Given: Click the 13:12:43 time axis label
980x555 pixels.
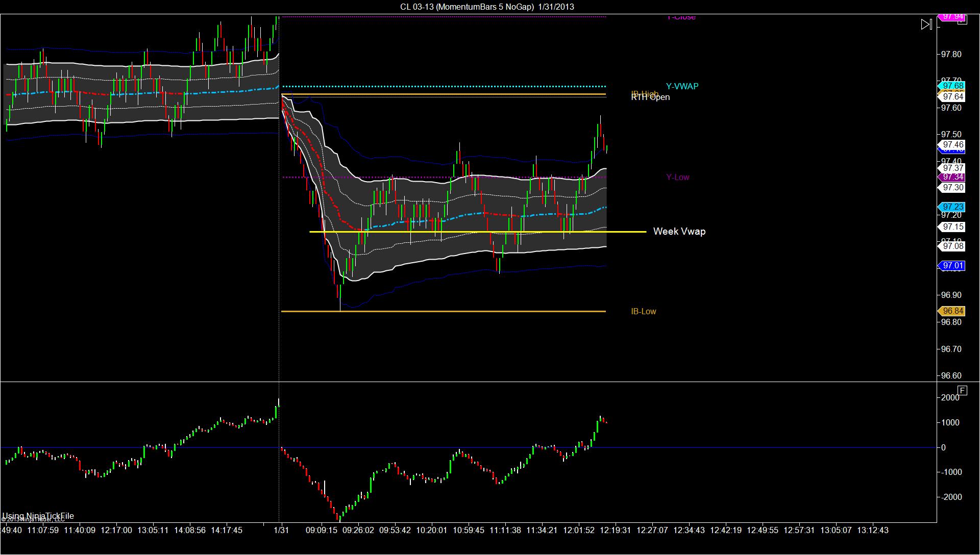Looking at the screenshot, I should coord(873,531).
